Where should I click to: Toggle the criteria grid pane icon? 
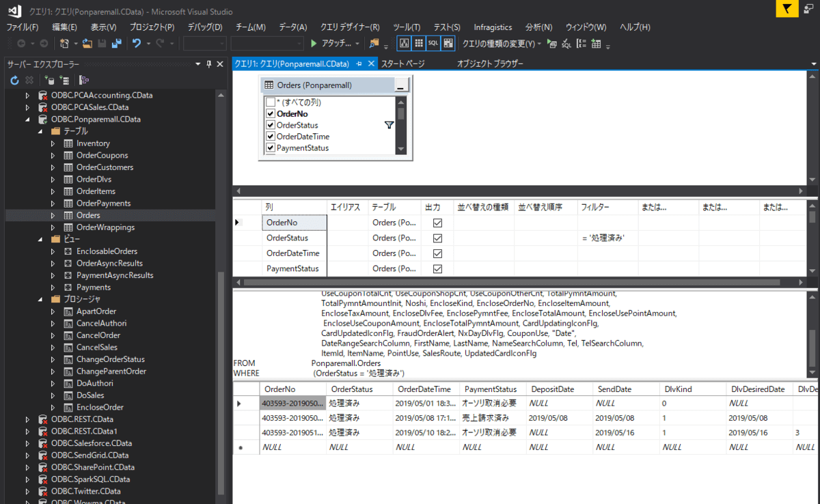point(418,44)
